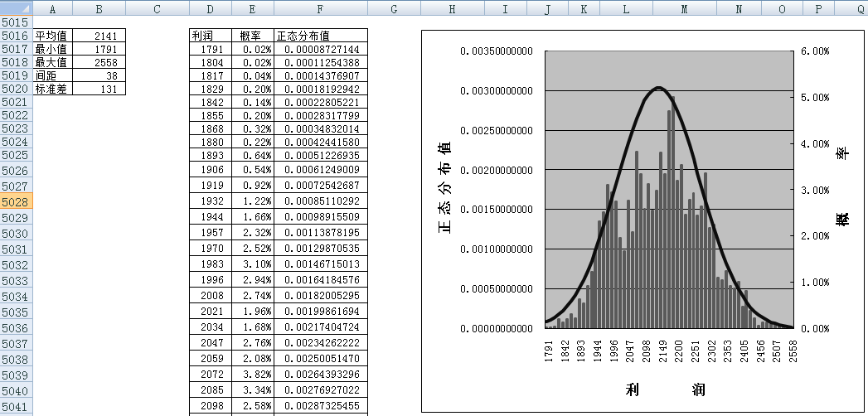Select the profit cell with value 1932
The image size is (868, 416).
tap(210, 201)
